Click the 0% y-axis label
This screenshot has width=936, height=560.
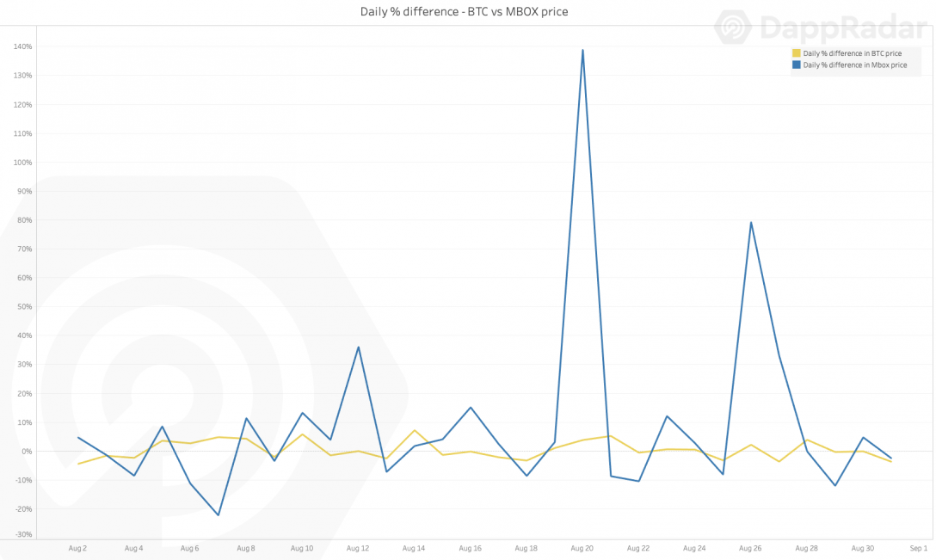coord(27,452)
